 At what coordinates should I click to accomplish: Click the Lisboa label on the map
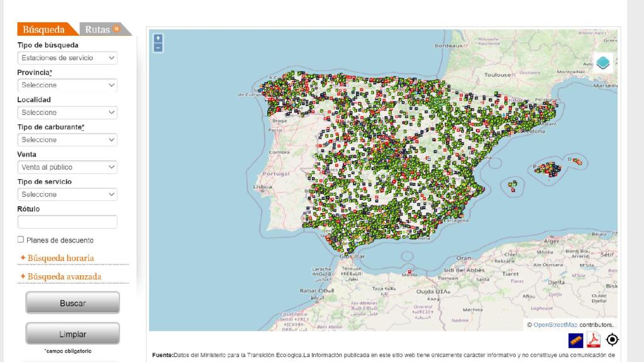tap(262, 187)
